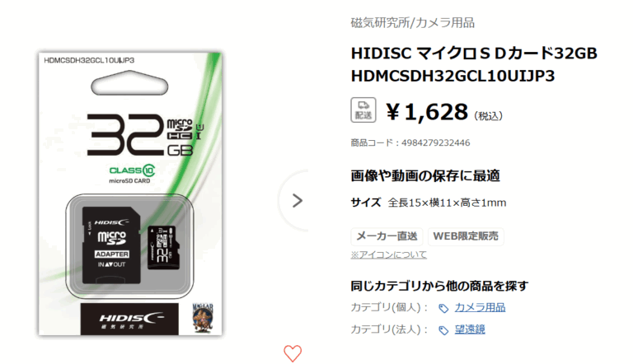Click tag icon beside 望遠鏡 category
The width and height of the screenshot is (633, 364).
click(443, 330)
